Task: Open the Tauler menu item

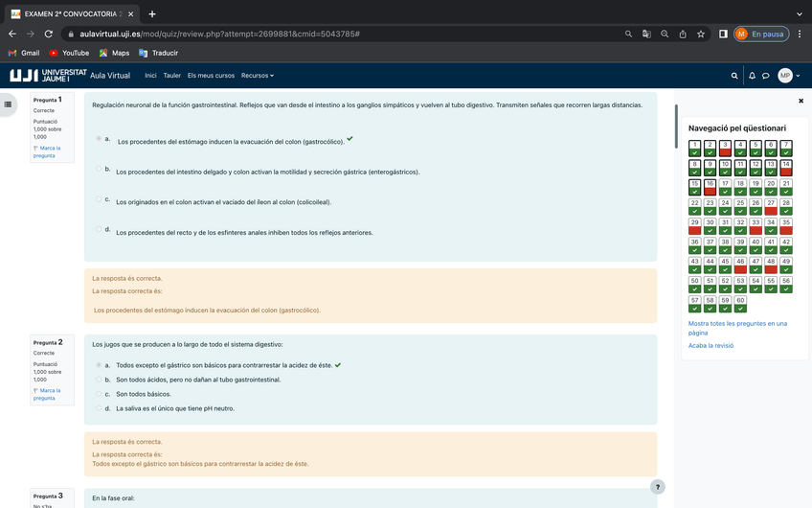Action: (171, 76)
